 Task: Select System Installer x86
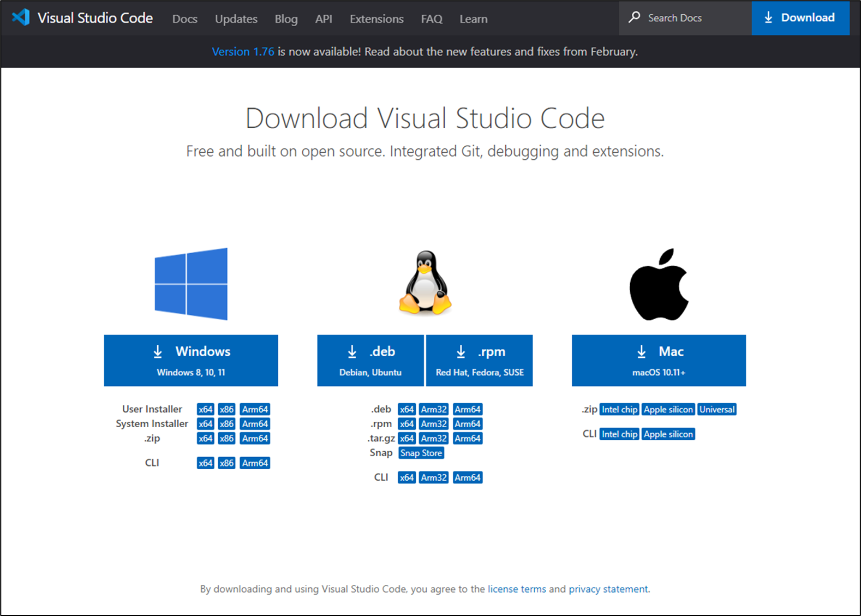[226, 424]
